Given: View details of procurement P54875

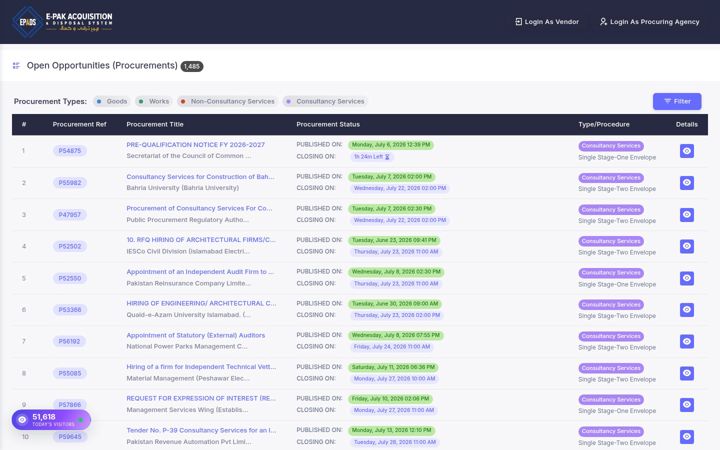Looking at the screenshot, I should [686, 151].
